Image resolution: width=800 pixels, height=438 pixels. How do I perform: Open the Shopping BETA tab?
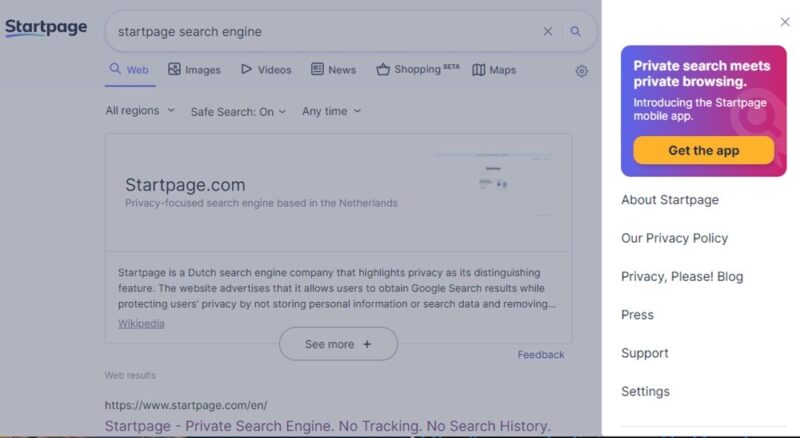click(x=418, y=69)
